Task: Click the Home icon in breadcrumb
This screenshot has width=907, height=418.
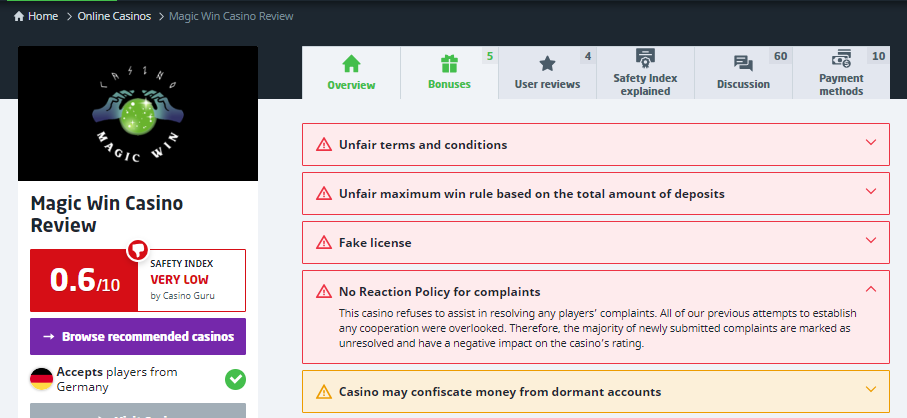Action: pos(19,17)
